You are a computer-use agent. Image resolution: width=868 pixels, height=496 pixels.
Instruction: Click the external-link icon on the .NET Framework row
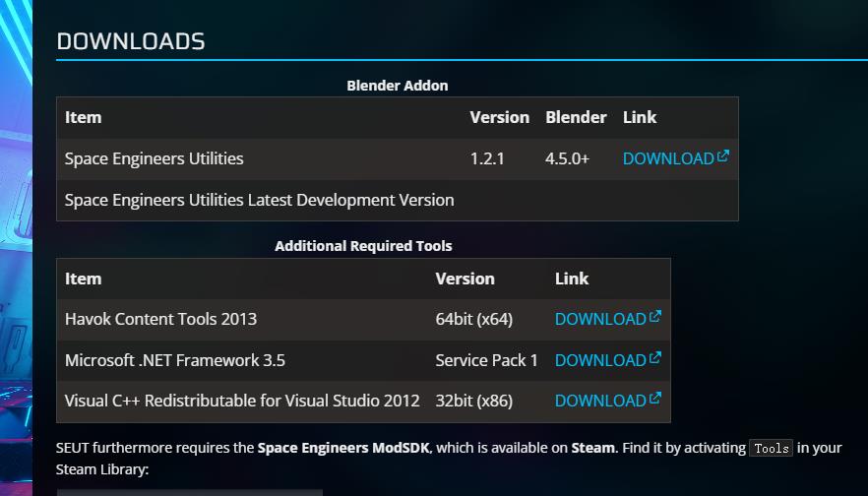click(x=655, y=358)
